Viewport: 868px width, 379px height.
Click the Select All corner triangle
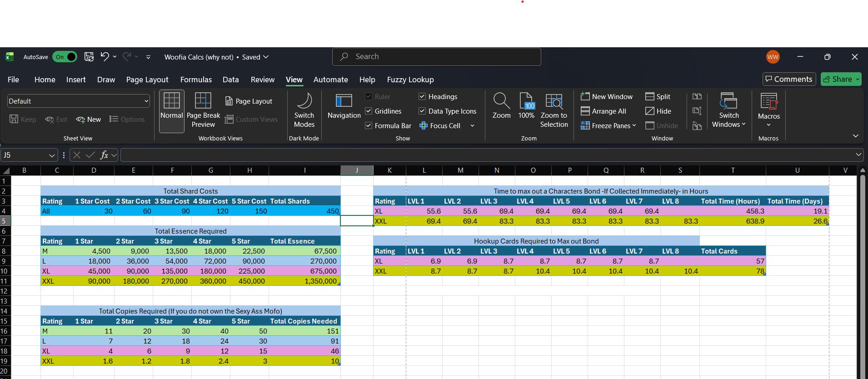coord(6,170)
